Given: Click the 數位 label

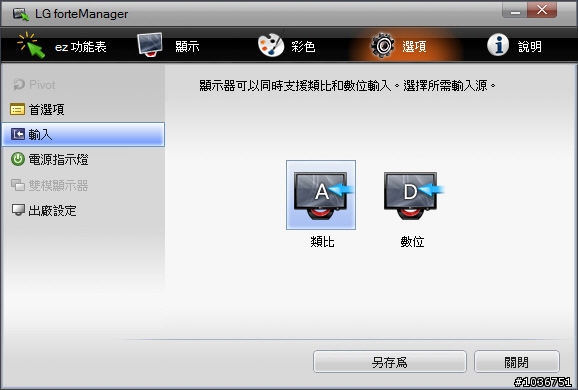Looking at the screenshot, I should click(412, 242).
